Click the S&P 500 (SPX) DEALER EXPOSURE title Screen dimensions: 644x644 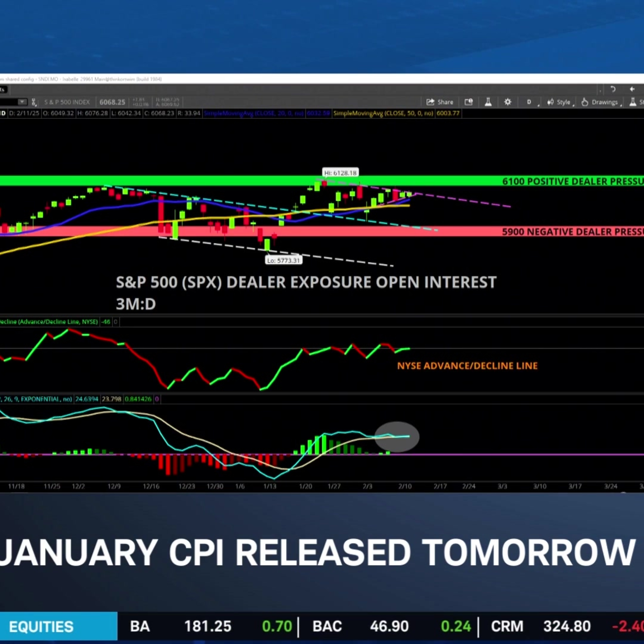[306, 282]
